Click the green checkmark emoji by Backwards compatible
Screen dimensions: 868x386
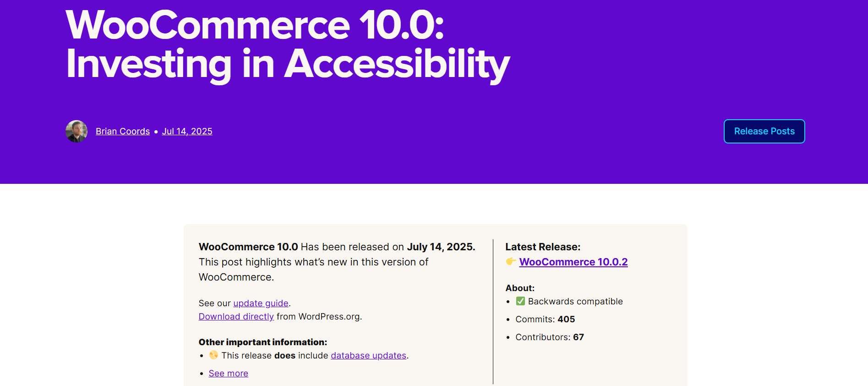tap(520, 301)
